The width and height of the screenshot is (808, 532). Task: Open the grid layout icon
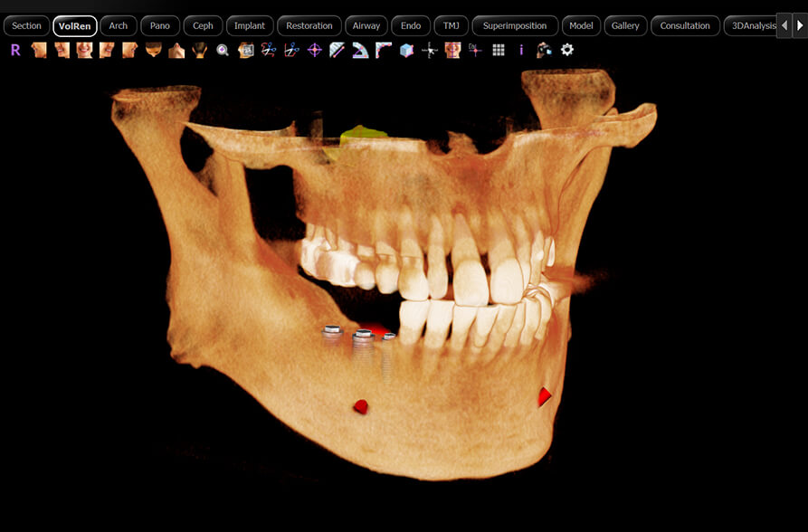tap(499, 51)
